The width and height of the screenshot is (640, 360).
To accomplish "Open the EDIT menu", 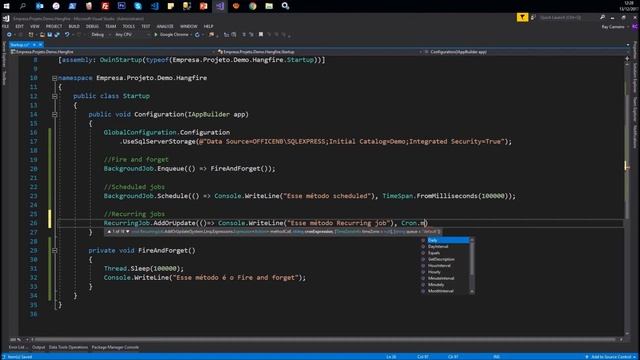I will (19, 26).
